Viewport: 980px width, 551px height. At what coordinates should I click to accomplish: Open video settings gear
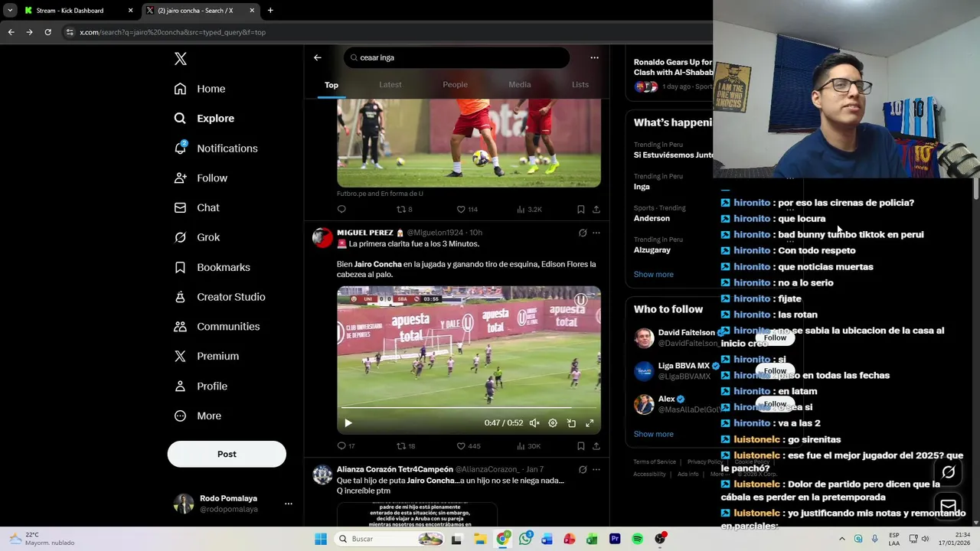click(x=553, y=423)
